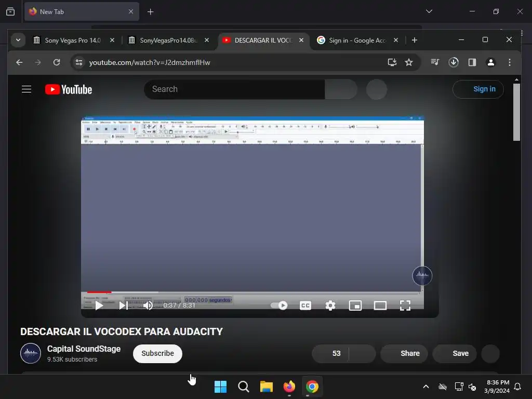Viewport: 532px width, 399px height.
Task: View site information icon in address bar
Action: 79,62
